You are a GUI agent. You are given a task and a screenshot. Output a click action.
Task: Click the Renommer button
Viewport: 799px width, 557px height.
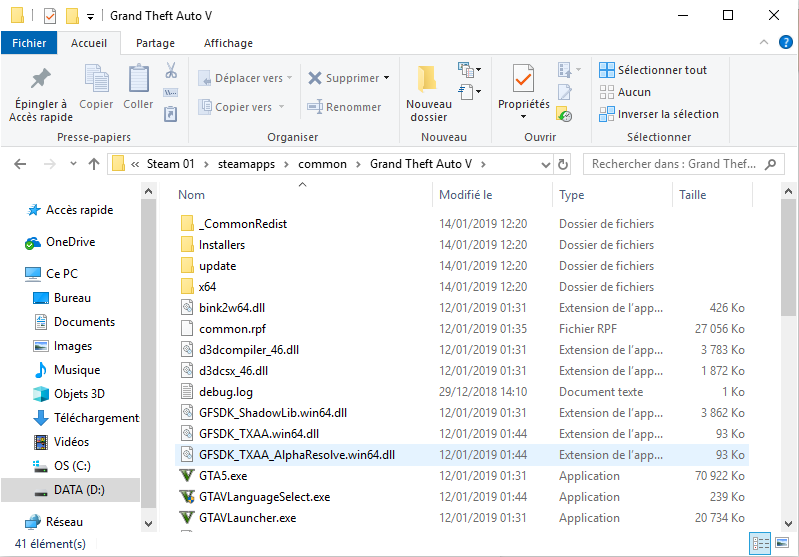click(x=344, y=107)
